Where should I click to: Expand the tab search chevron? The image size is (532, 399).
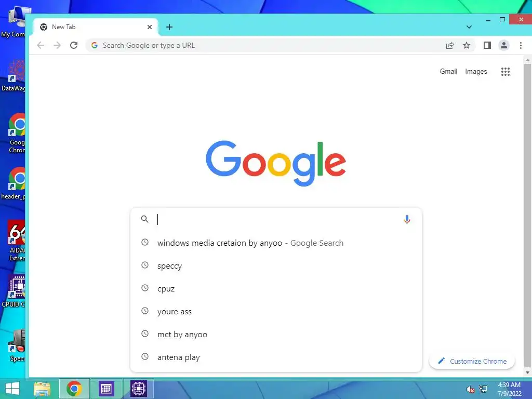pyautogui.click(x=469, y=27)
